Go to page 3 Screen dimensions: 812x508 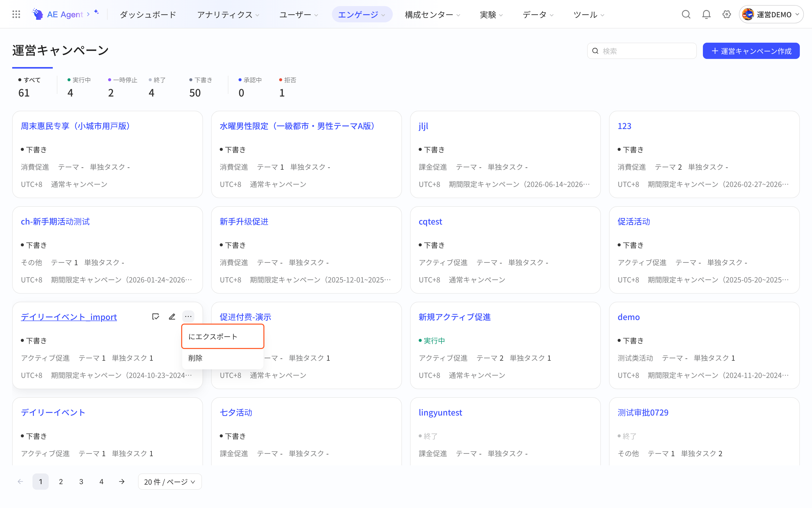click(81, 482)
